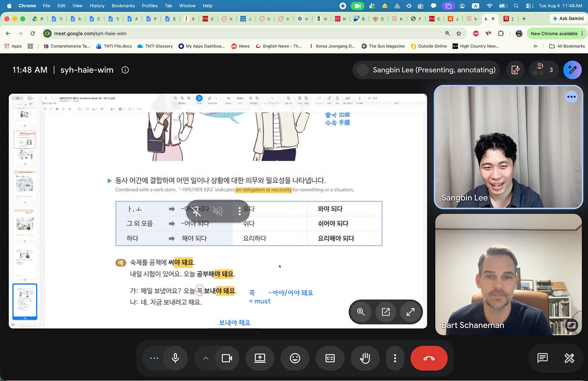Open the Chrome three-dot menu

(x=582, y=34)
